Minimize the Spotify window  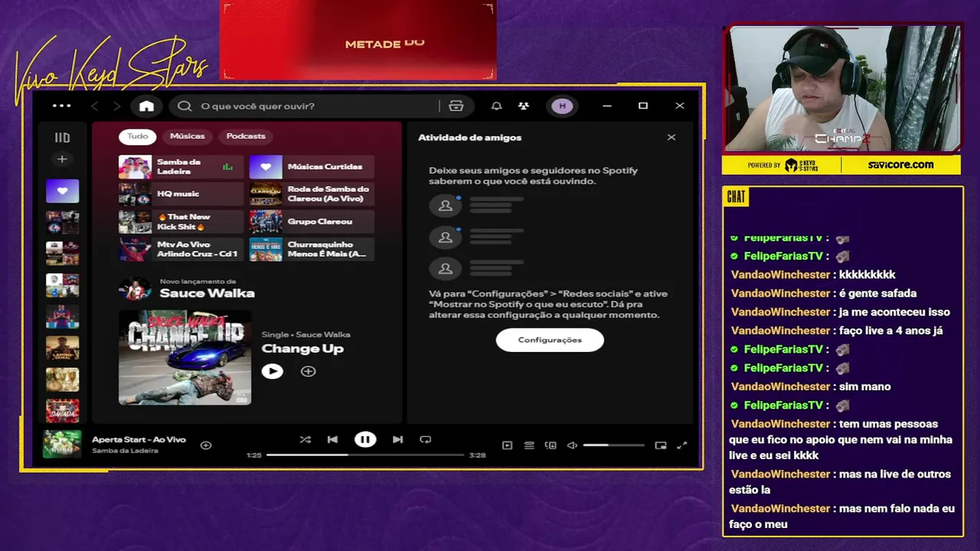tap(607, 106)
